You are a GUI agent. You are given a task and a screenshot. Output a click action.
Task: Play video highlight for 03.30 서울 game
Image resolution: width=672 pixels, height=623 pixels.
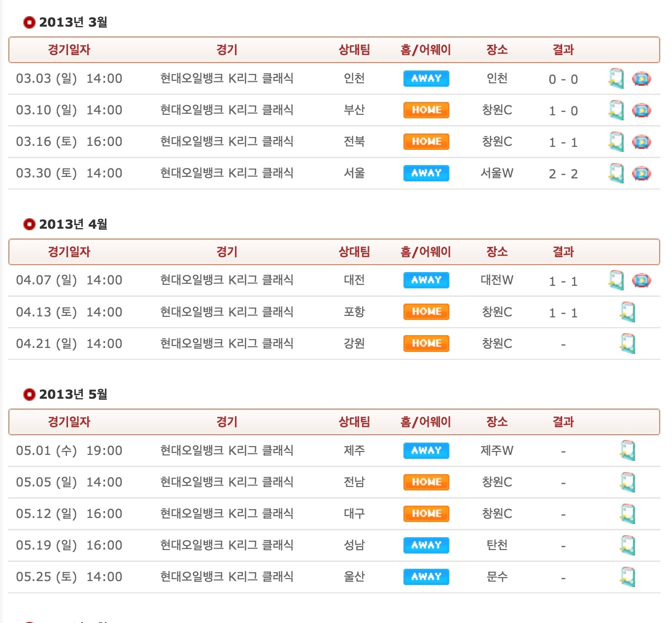(x=641, y=173)
